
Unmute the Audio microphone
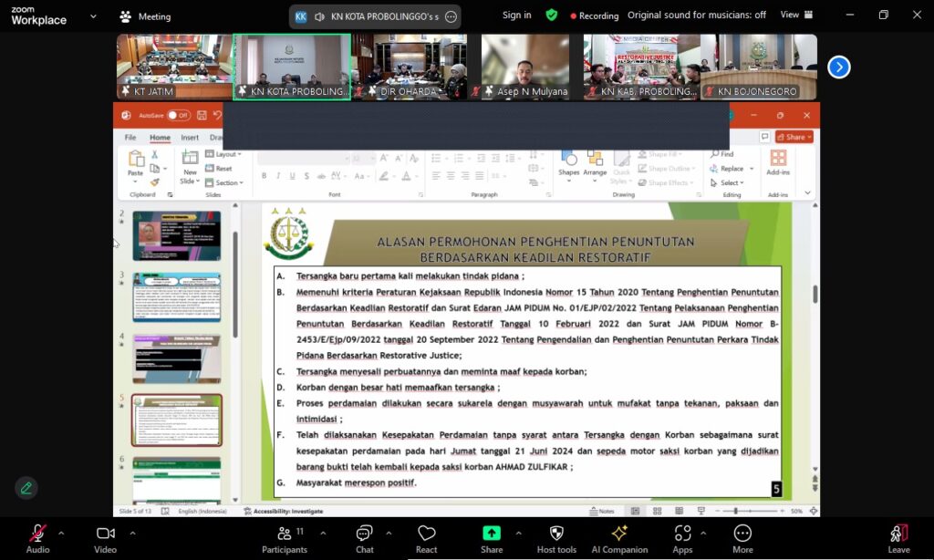point(37,534)
